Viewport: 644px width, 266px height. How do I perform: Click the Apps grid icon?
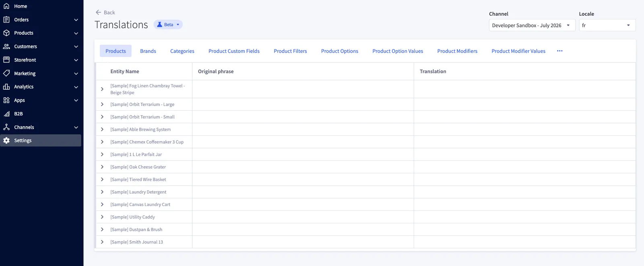tap(6, 100)
